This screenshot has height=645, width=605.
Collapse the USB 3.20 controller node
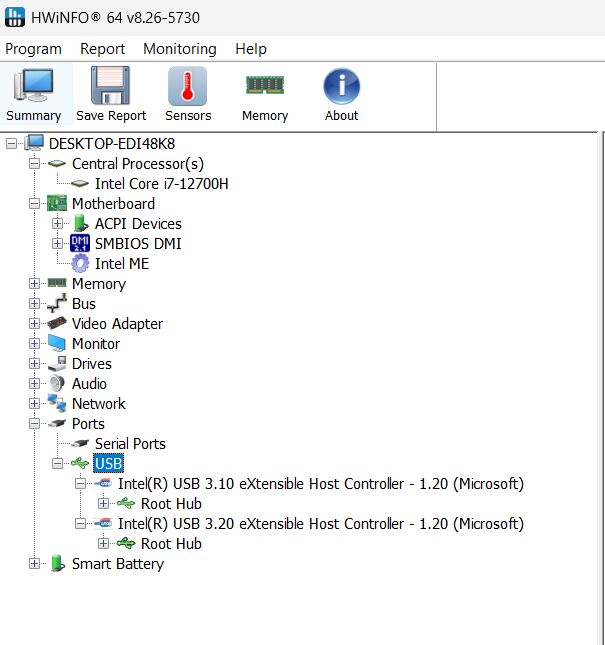[81, 524]
